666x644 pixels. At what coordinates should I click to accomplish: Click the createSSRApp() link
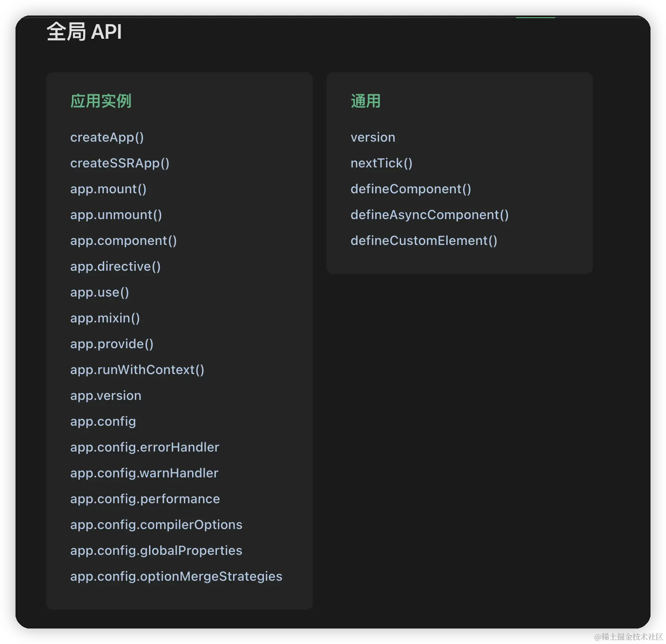pyautogui.click(x=120, y=163)
